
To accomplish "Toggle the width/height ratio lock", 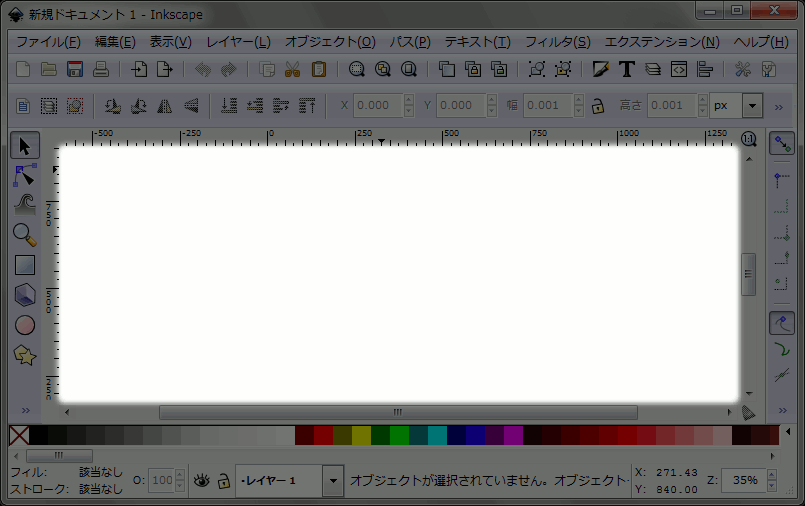I will pyautogui.click(x=597, y=106).
